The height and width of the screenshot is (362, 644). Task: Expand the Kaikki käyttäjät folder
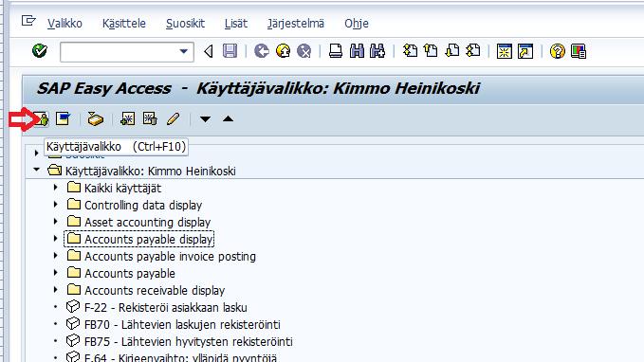(55, 188)
